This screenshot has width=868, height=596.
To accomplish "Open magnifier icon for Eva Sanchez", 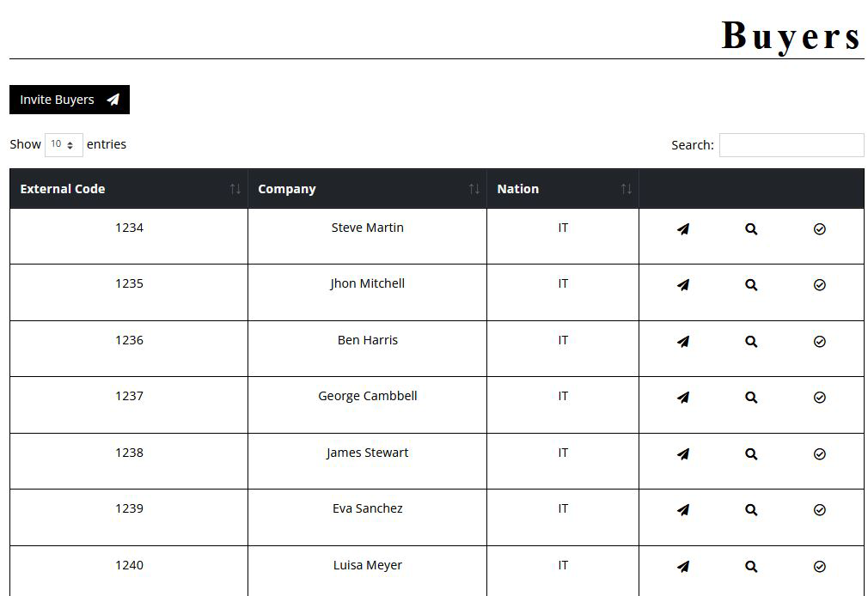I will click(x=751, y=510).
